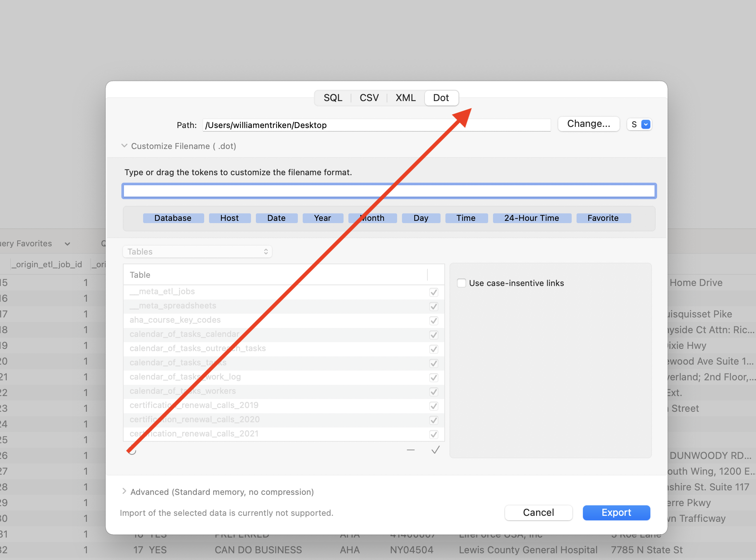
Task: Expand the Advanced options section
Action: click(124, 491)
